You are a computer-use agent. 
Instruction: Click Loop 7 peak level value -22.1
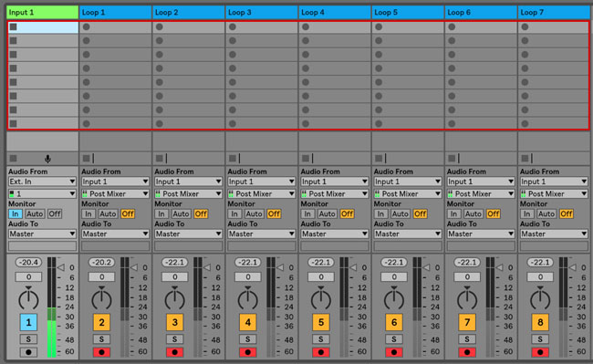pyautogui.click(x=540, y=262)
